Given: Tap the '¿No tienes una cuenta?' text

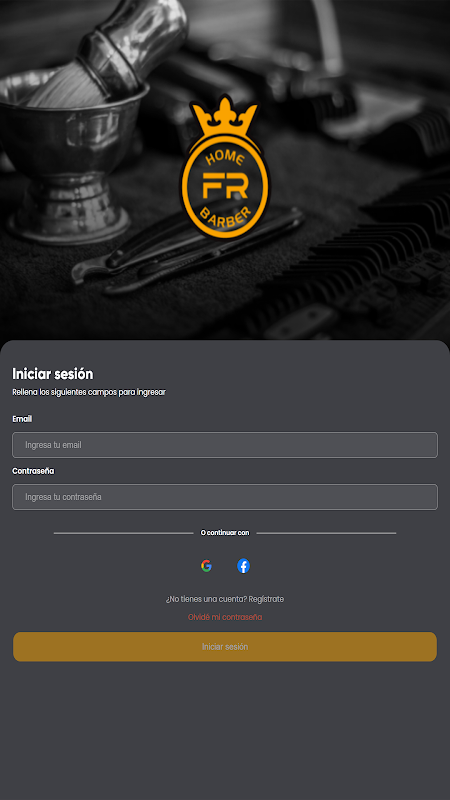Looking at the screenshot, I should point(206,599).
